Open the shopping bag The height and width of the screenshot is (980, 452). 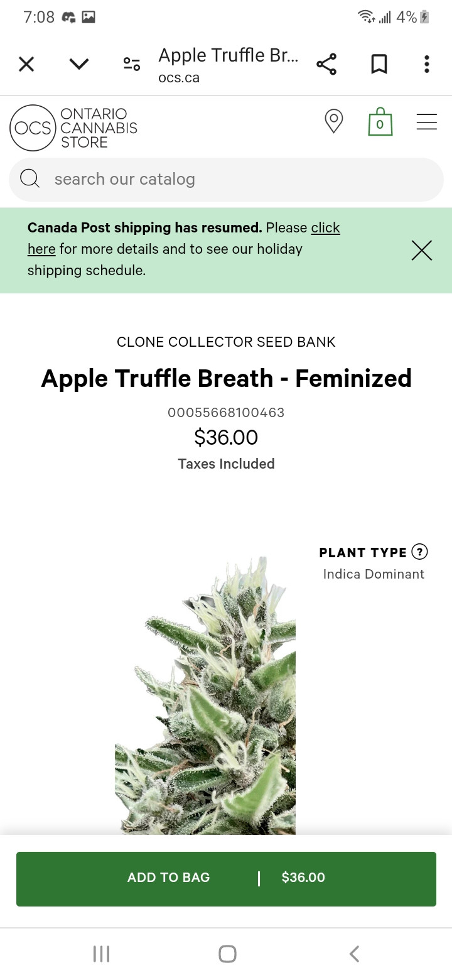[x=380, y=122]
